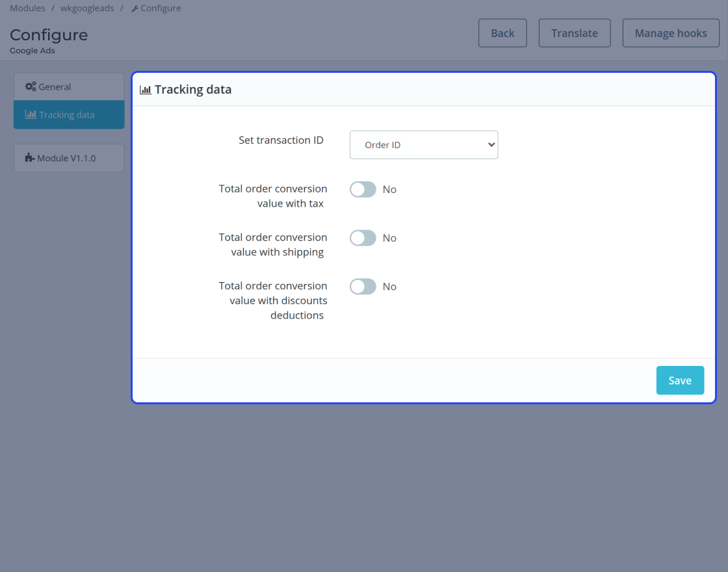The height and width of the screenshot is (572, 728).
Task: Click the dropdown arrow on the Order ID select
Action: tap(491, 145)
